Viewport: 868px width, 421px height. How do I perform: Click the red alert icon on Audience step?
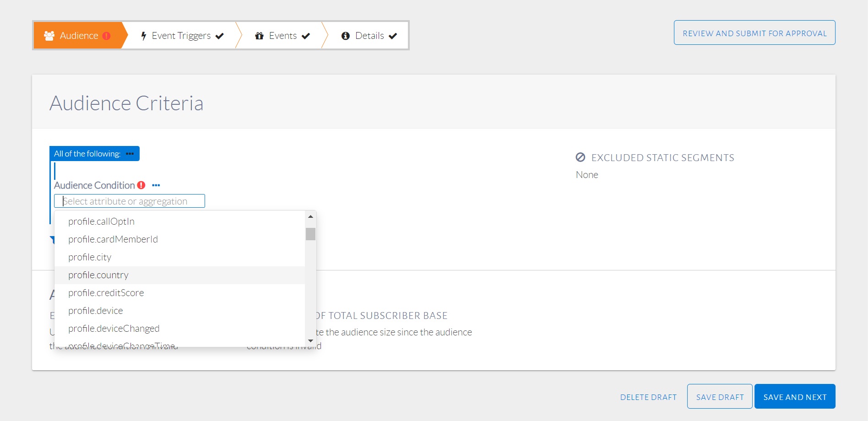(107, 36)
